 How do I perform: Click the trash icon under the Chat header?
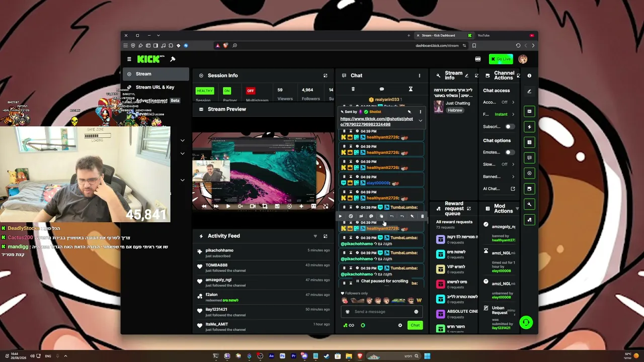(353, 89)
